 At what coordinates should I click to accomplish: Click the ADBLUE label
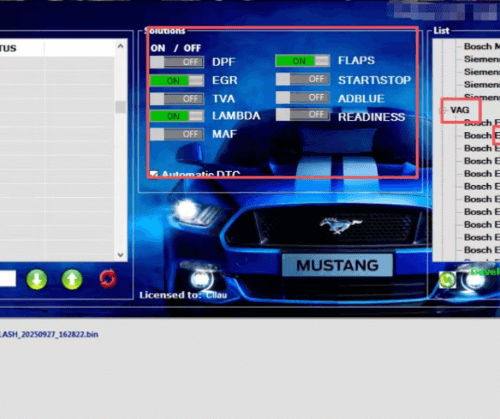tap(361, 99)
